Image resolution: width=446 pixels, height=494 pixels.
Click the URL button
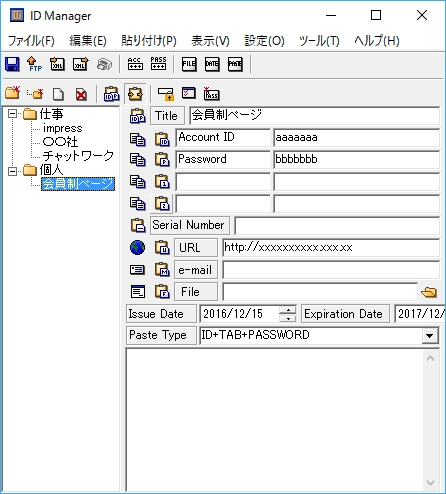click(196, 248)
